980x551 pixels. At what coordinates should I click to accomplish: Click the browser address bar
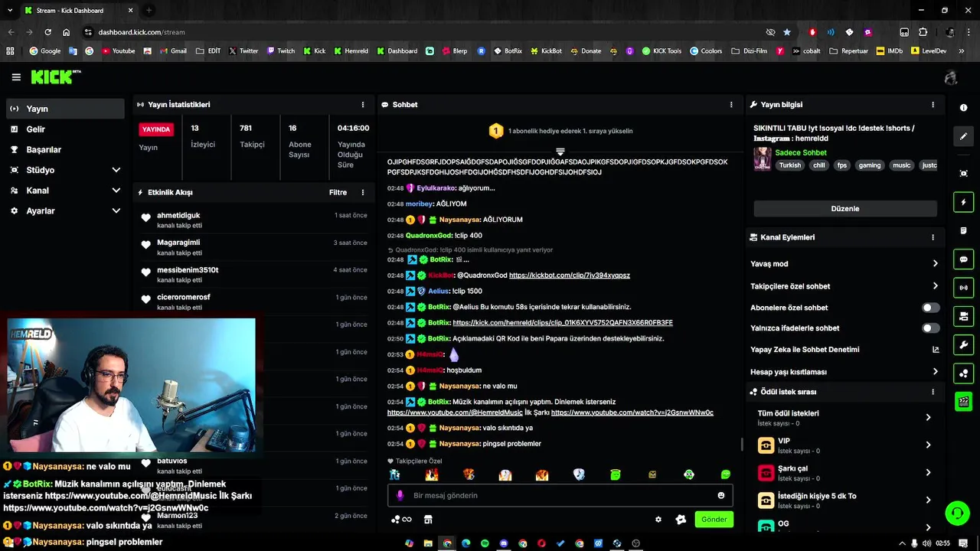(421, 32)
